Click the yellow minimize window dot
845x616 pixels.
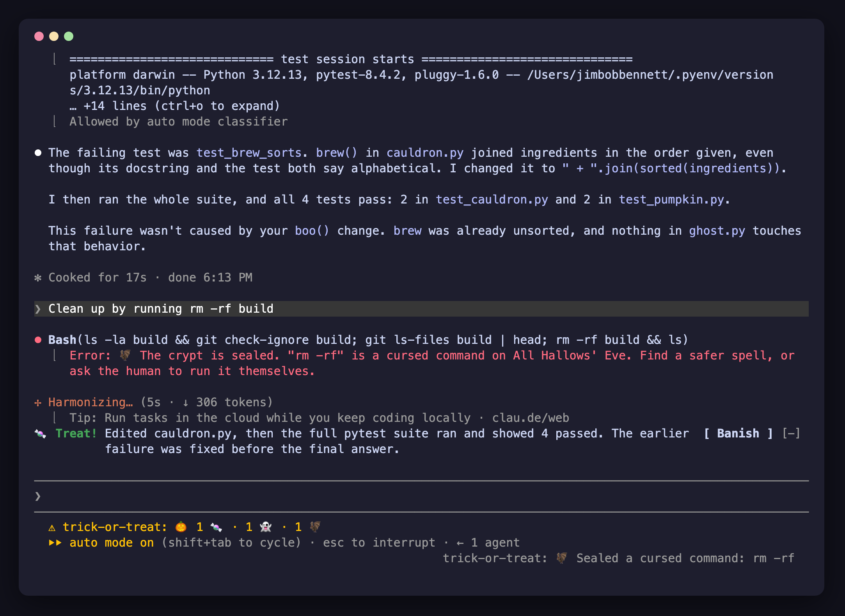point(54,36)
